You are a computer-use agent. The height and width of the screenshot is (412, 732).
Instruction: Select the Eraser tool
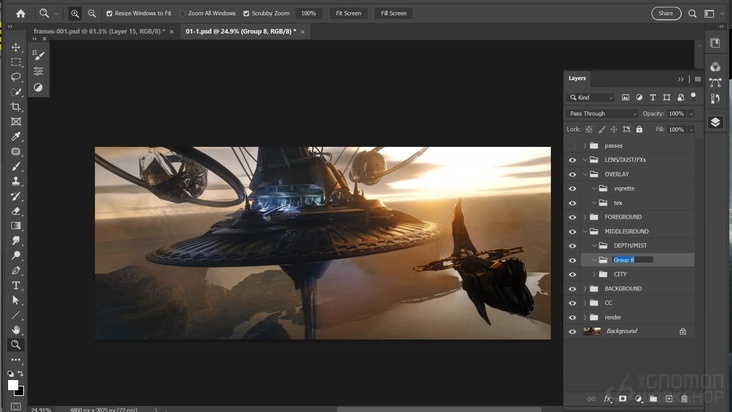coord(16,211)
